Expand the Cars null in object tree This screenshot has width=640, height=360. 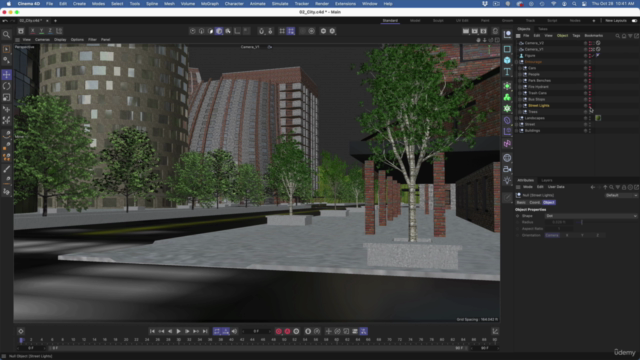click(x=520, y=68)
